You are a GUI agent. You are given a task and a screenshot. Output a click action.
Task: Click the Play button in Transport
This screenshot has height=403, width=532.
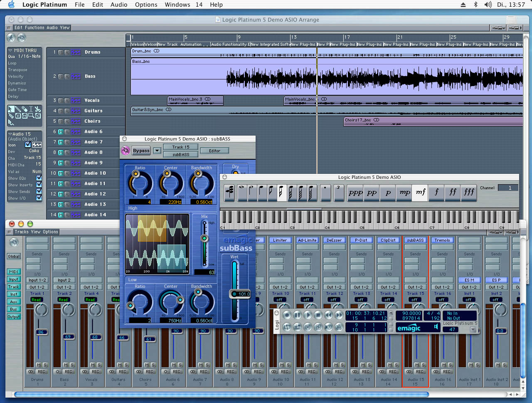point(308,315)
